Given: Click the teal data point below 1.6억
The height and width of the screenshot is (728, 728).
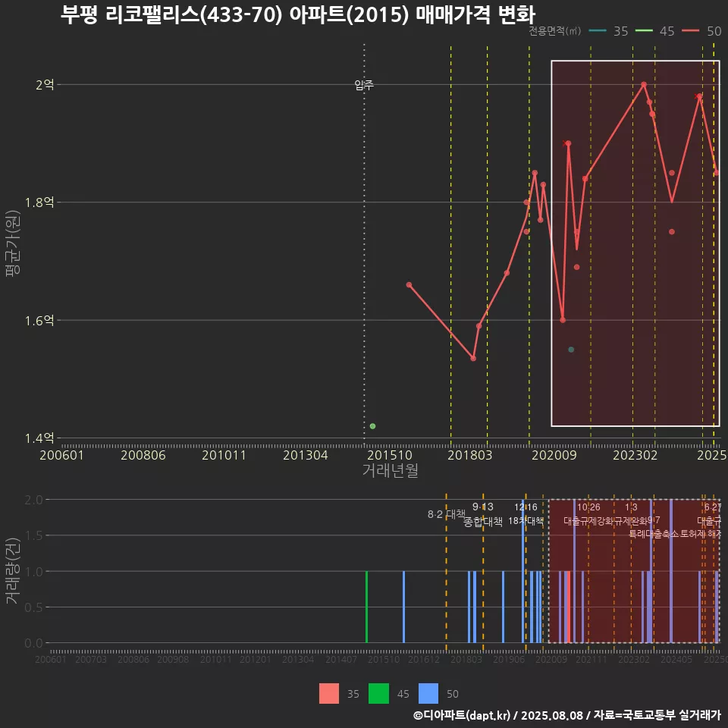Looking at the screenshot, I should click(x=571, y=350).
